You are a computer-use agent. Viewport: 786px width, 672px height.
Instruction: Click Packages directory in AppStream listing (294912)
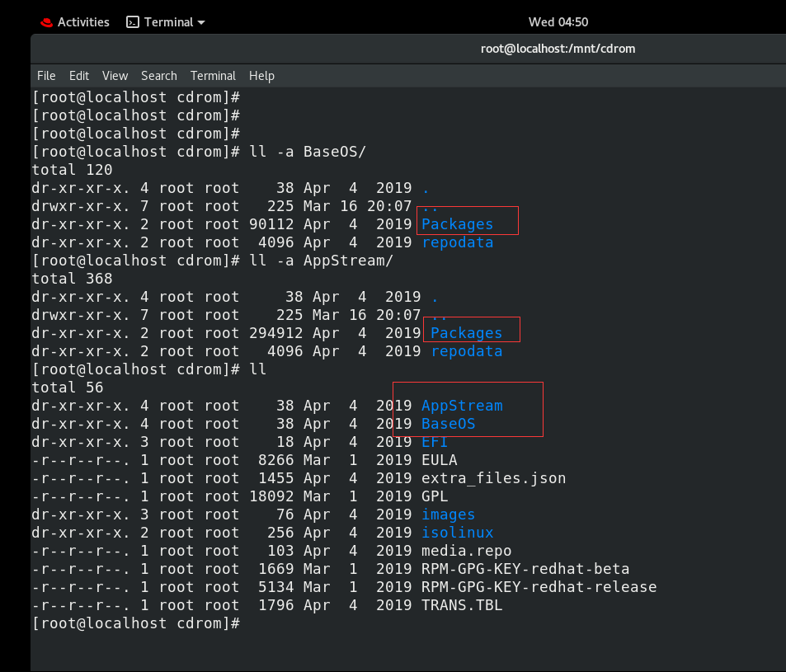466,333
